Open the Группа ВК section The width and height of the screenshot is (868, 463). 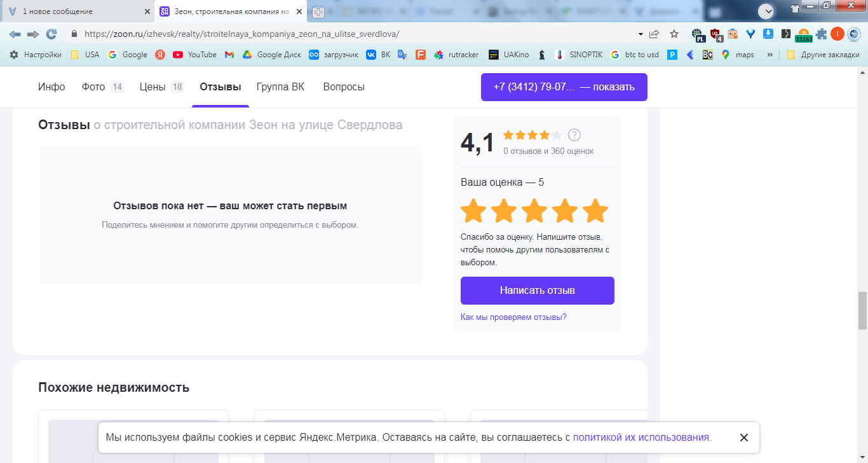point(280,87)
